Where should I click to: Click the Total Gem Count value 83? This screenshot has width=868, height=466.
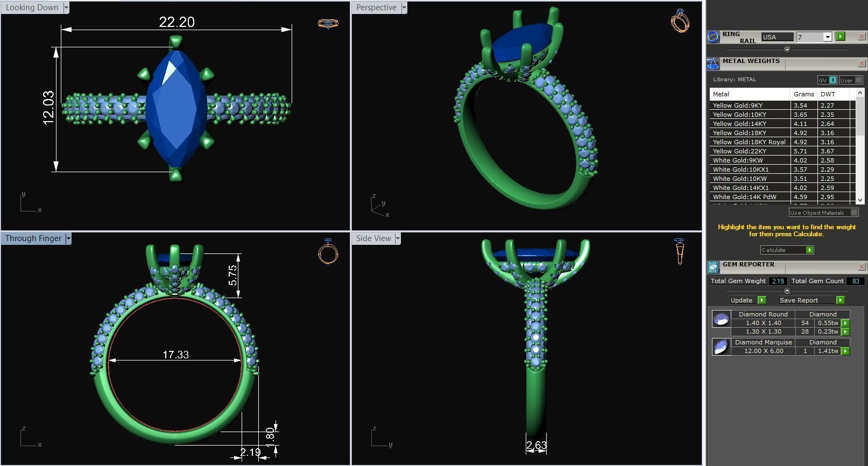coord(855,281)
